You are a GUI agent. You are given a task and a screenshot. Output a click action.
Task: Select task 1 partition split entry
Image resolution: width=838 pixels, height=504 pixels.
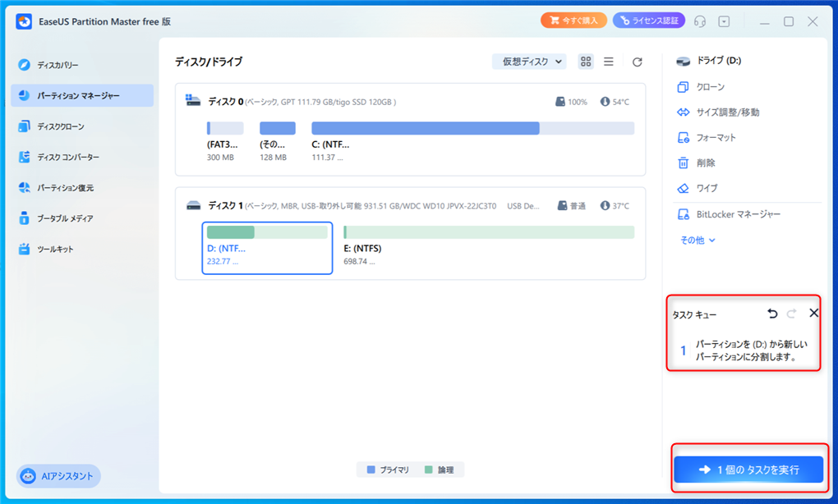pos(744,351)
